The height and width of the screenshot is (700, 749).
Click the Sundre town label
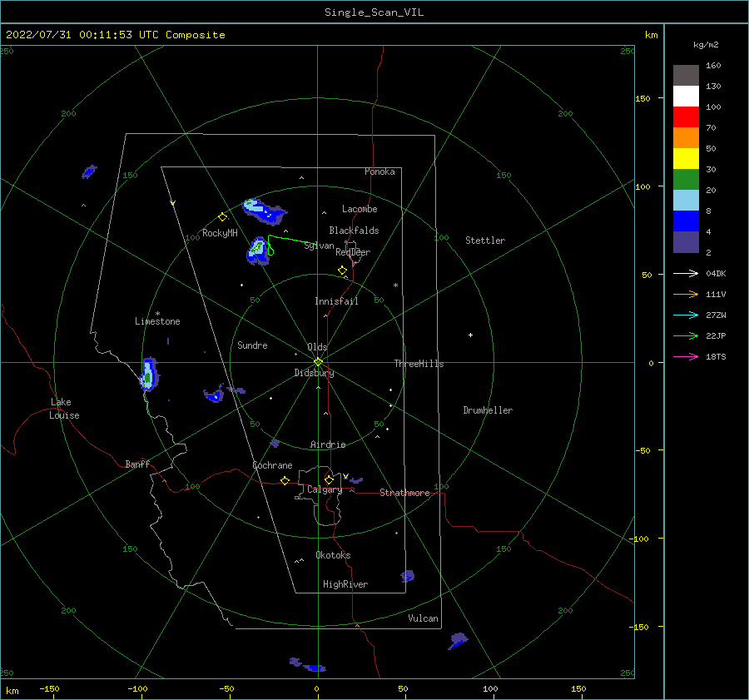pos(252,345)
